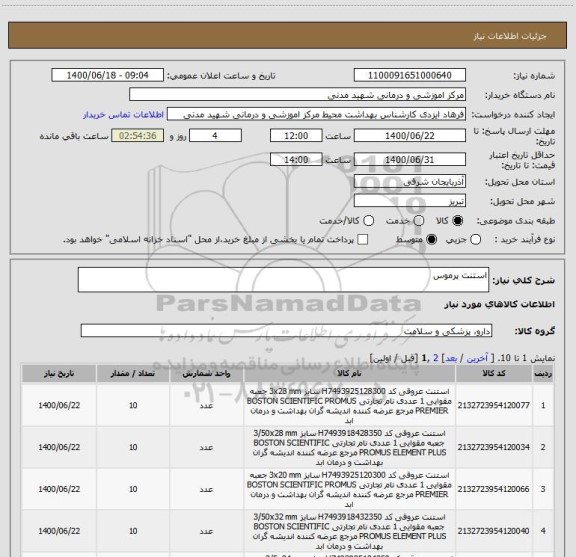
Task: Click the ردیف column header
Action: click(x=543, y=374)
